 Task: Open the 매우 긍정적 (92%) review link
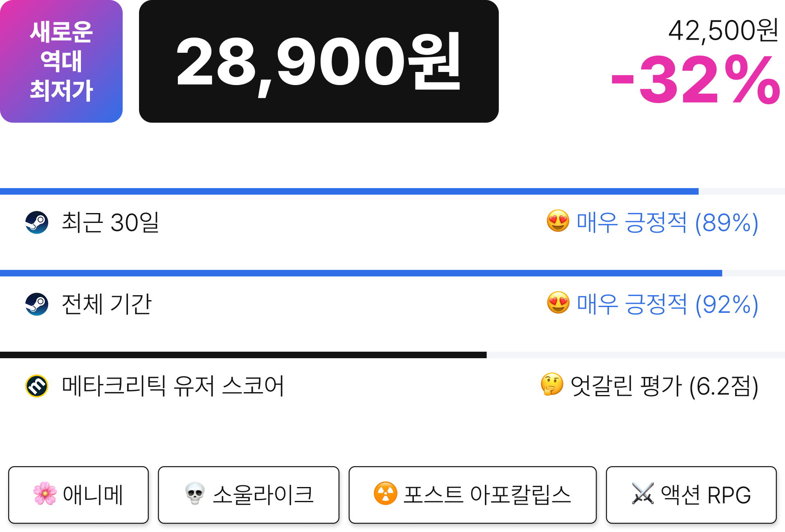(x=667, y=304)
